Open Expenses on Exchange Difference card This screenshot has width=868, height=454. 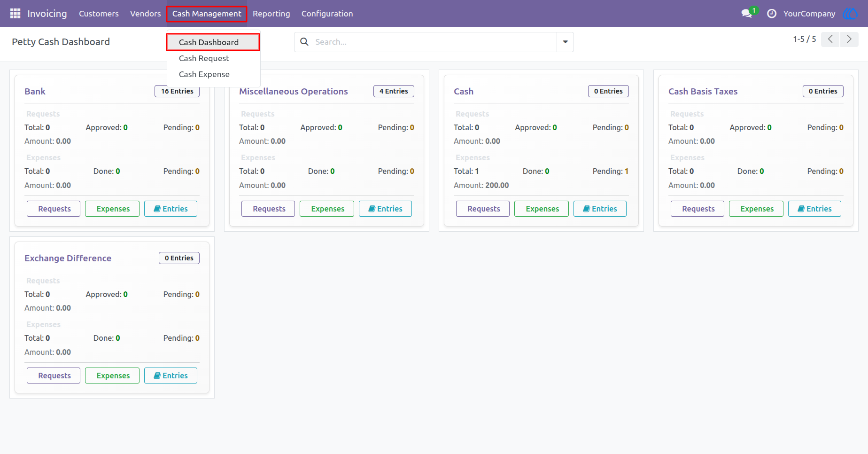pyautogui.click(x=112, y=376)
